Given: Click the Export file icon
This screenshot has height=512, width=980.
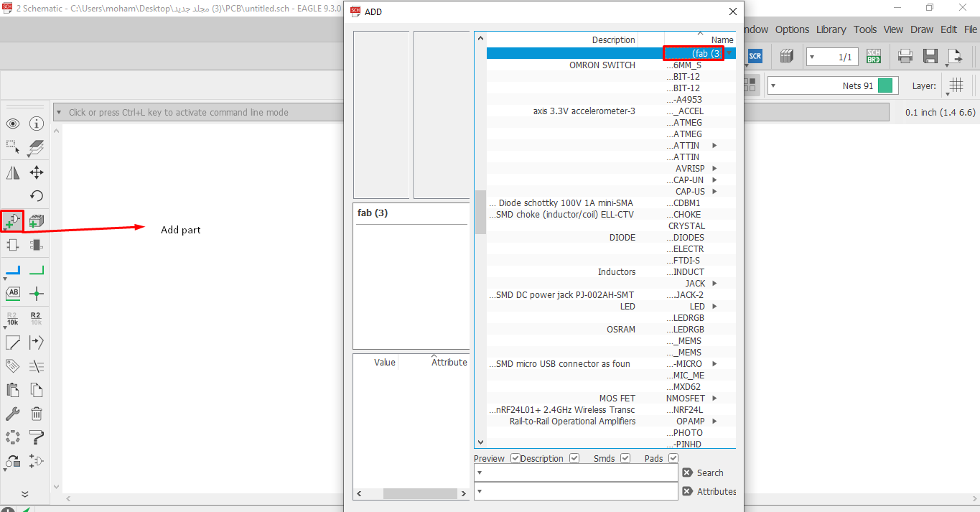Looking at the screenshot, I should click(x=956, y=56).
